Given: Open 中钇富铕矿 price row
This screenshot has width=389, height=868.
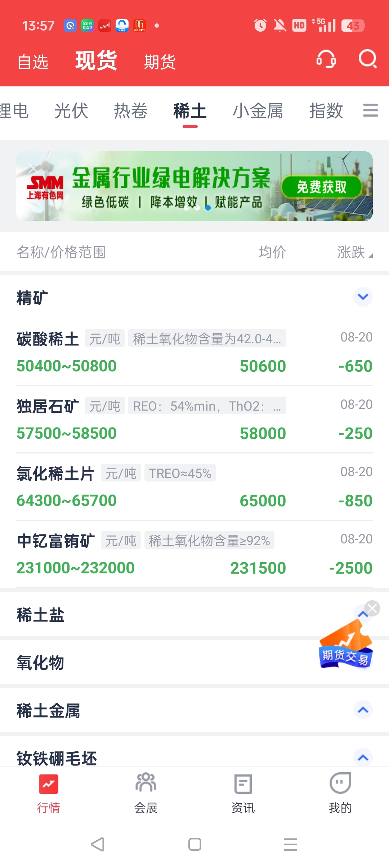Looking at the screenshot, I should (194, 554).
